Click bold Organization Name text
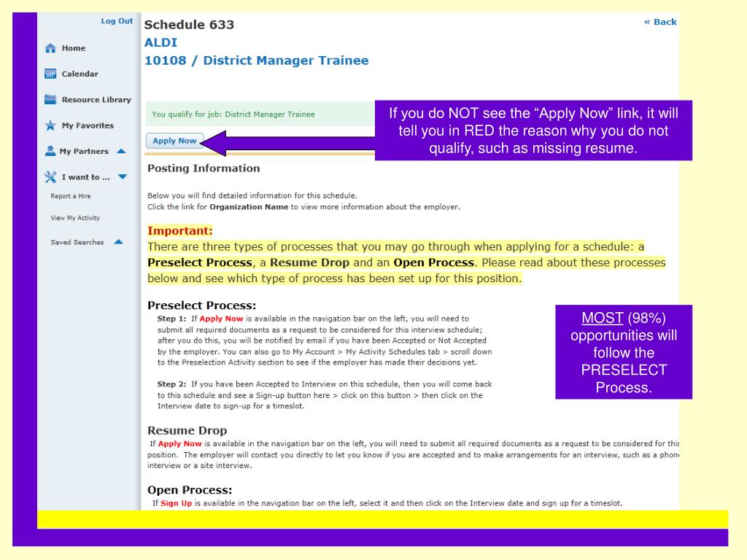 (249, 206)
